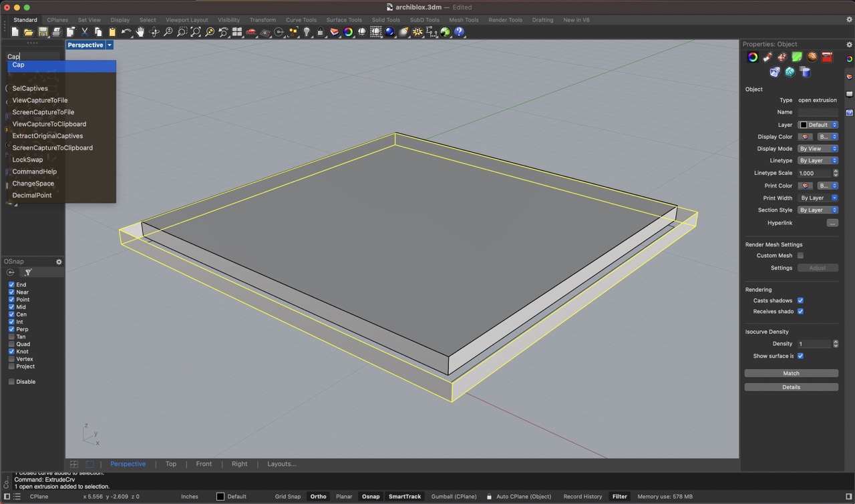The width and height of the screenshot is (855, 504).
Task: Click the Print icon in toolbar
Action: 57,32
